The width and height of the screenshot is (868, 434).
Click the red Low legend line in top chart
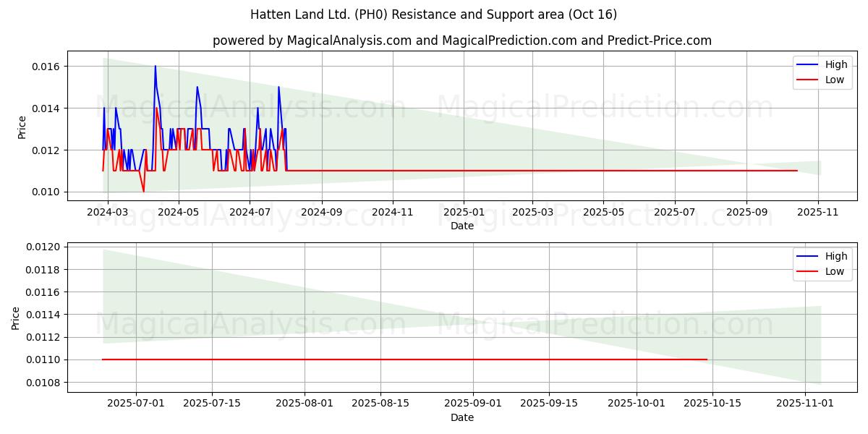[808, 80]
